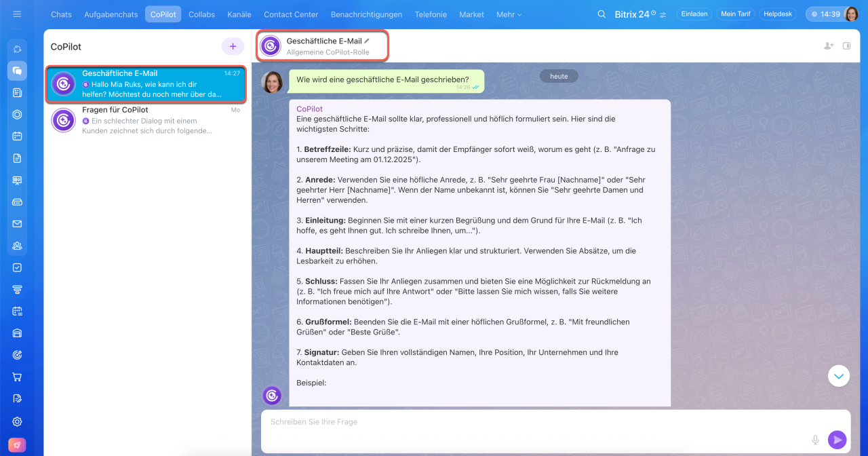Click Mia's avatar next to her message
The width and height of the screenshot is (868, 456).
pyautogui.click(x=272, y=81)
